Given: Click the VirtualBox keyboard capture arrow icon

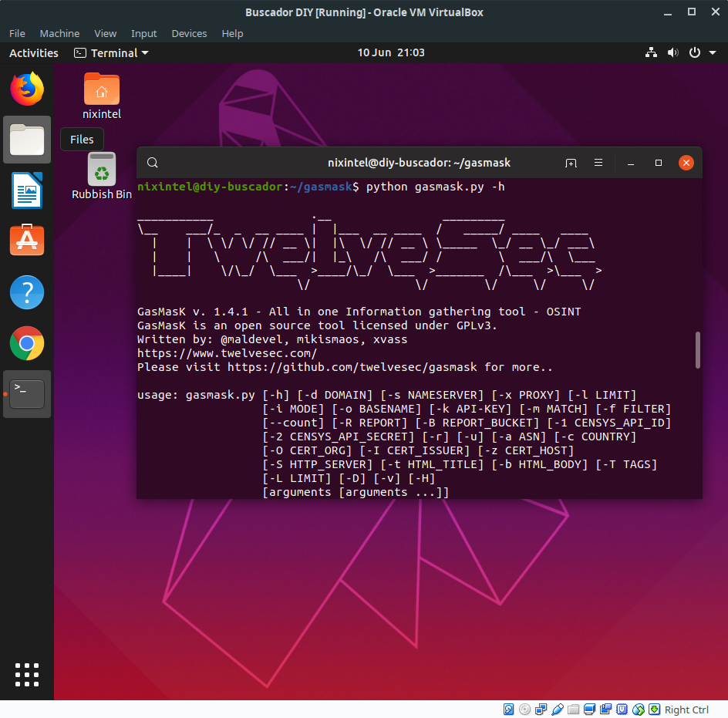Looking at the screenshot, I should 654,710.
